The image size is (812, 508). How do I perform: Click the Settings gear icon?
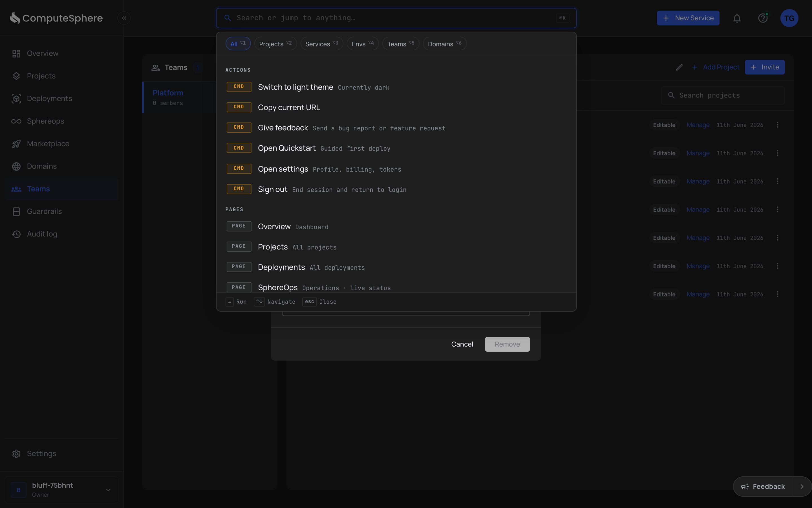16,454
